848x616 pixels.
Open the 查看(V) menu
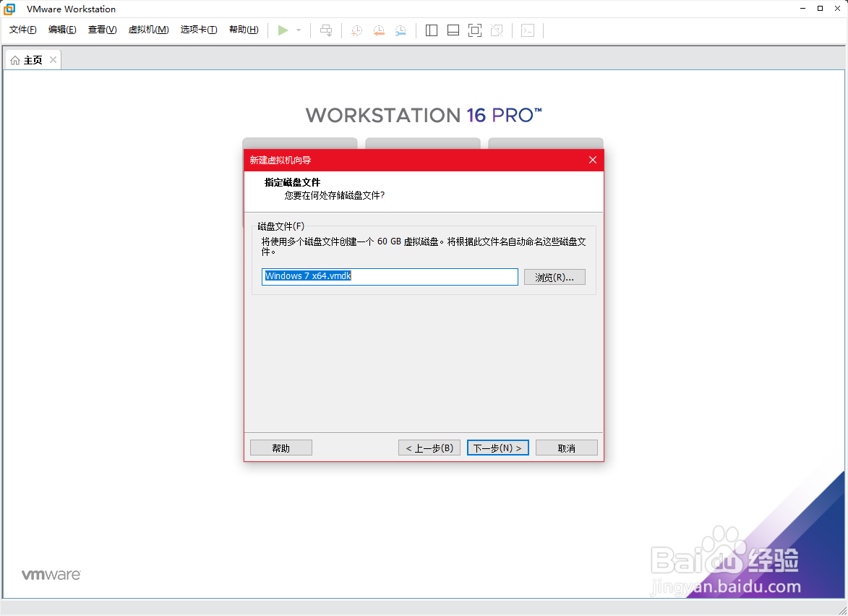coord(102,30)
